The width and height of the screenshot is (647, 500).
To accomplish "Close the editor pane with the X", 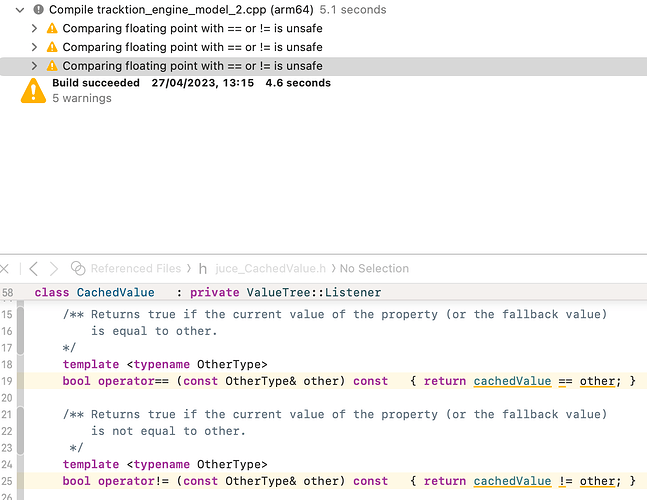I will pos(5,269).
